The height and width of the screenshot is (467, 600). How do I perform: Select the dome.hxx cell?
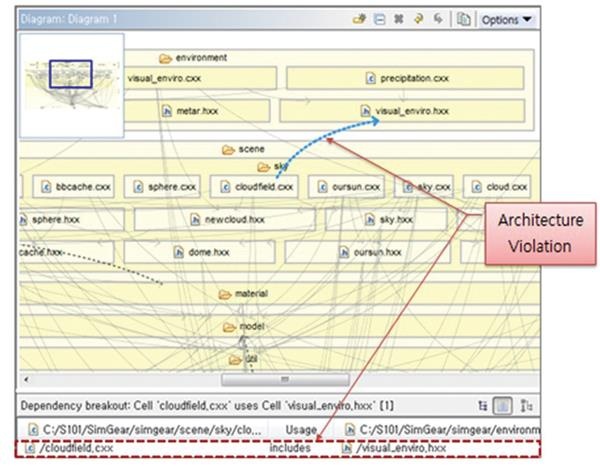point(199,252)
